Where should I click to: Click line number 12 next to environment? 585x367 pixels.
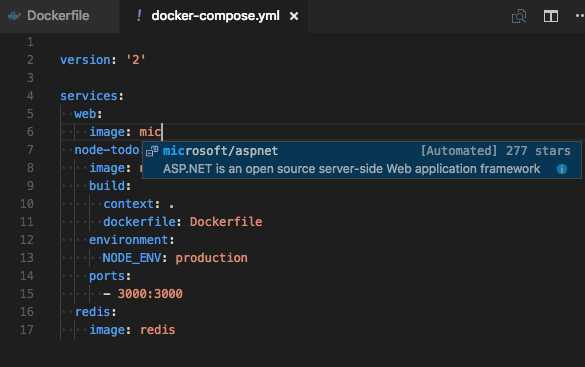tap(26, 240)
